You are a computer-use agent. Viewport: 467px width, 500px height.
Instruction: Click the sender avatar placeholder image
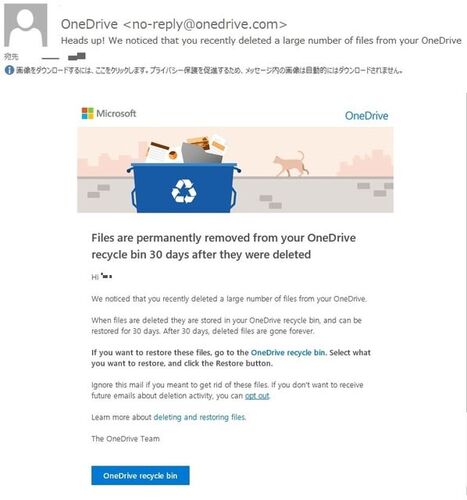pos(26,25)
